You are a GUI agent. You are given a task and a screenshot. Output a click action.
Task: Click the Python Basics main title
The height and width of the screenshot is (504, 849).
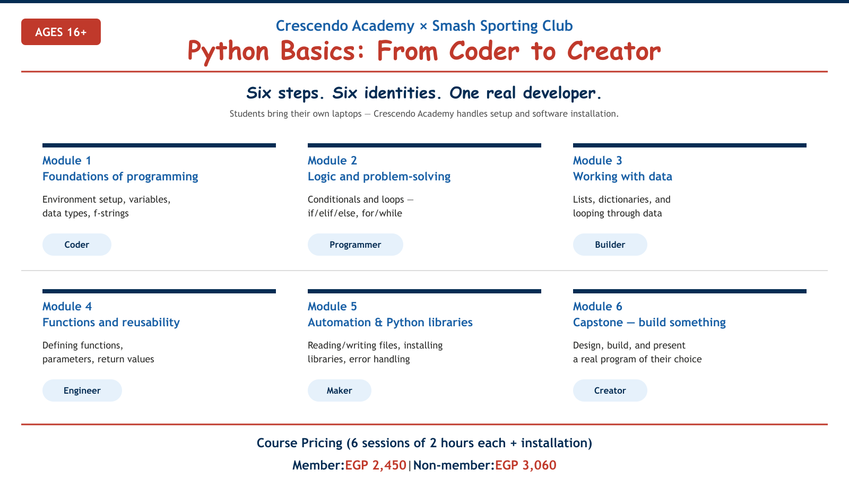(x=424, y=51)
